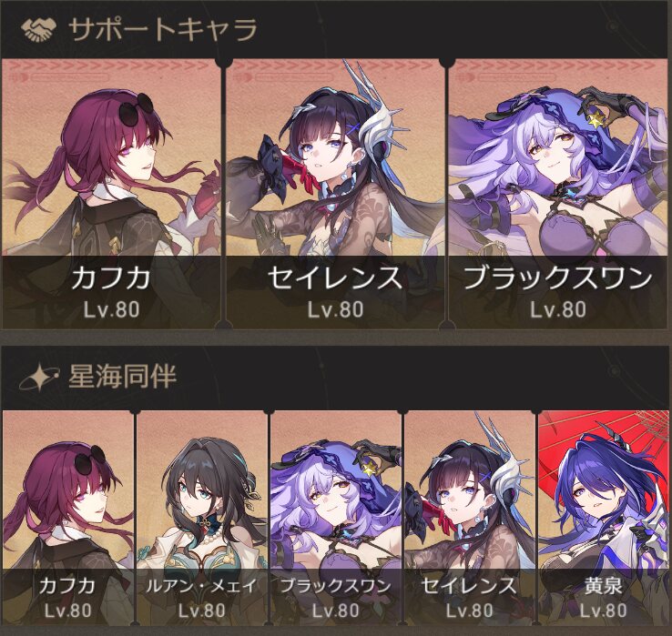Screen dimensions: 672x636
Task: Open the 黄泉 companion card
Action: [603, 518]
